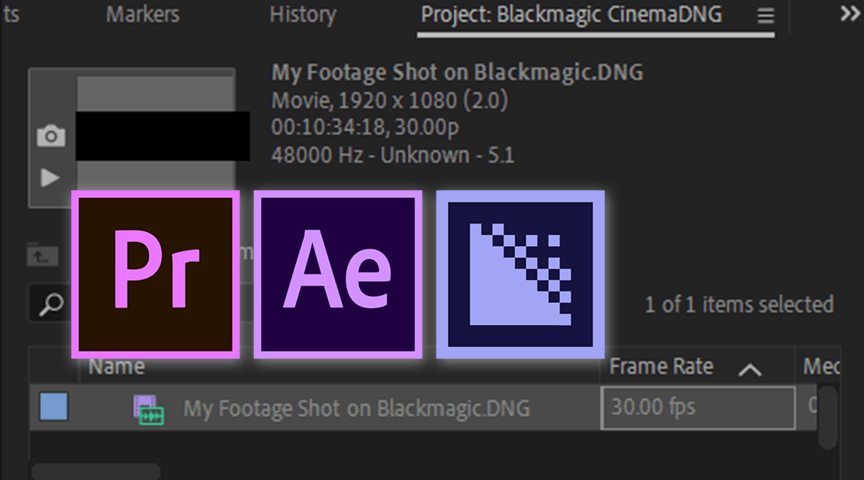
Task: Open the Project panel hamburger menu
Action: click(766, 16)
